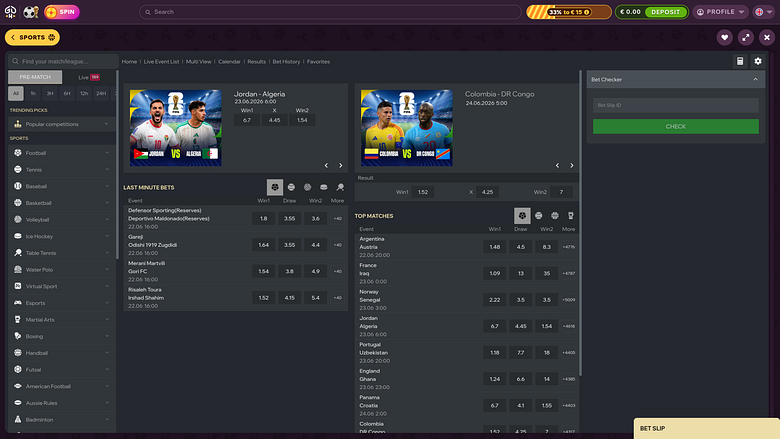Image resolution: width=780 pixels, height=439 pixels.
Task: Open the bet calculator icon
Action: 740,61
